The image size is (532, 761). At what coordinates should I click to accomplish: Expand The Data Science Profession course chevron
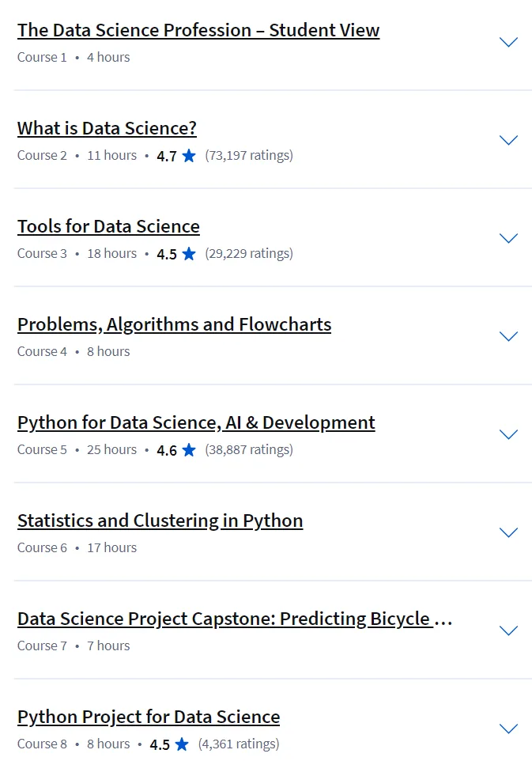tap(508, 42)
